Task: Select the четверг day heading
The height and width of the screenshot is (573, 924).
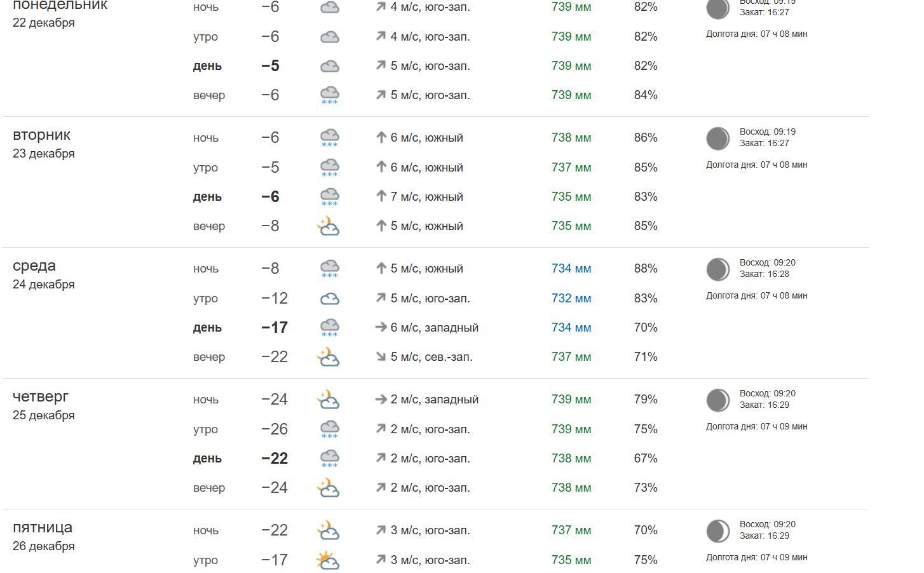Action: tap(41, 397)
